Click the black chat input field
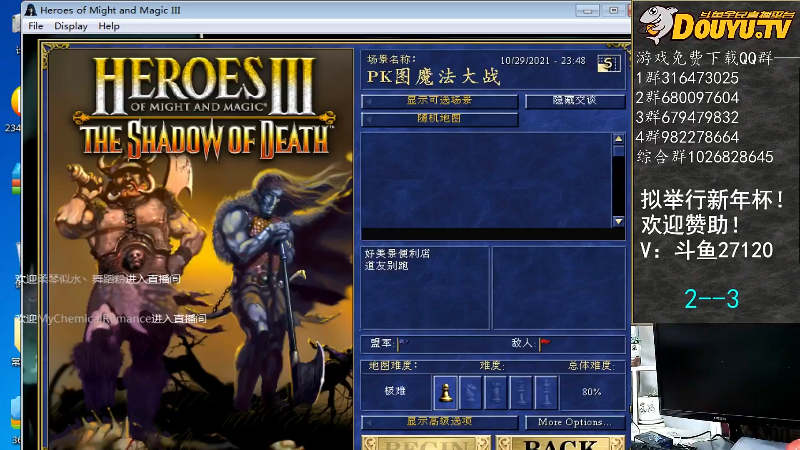The image size is (800, 450). [493, 234]
